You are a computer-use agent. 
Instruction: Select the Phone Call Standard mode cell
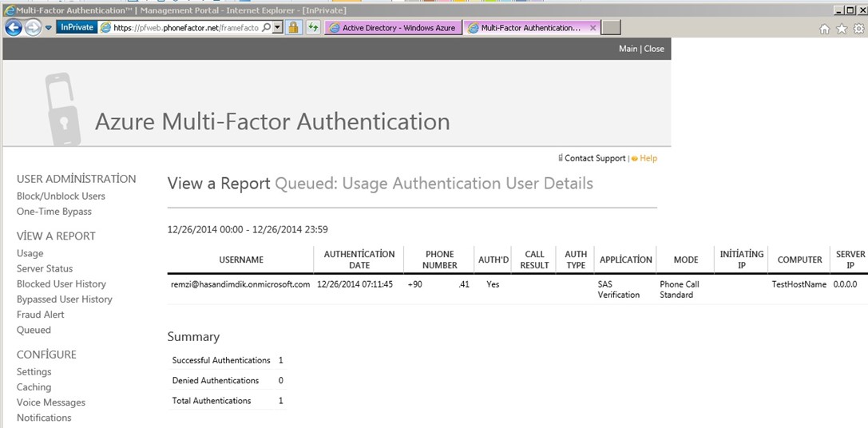click(680, 290)
